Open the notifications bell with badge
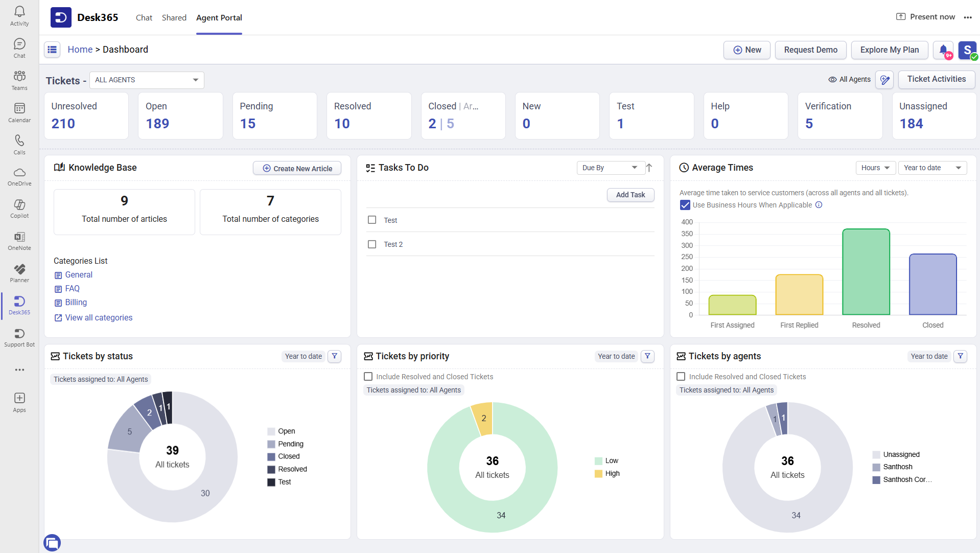 point(943,50)
